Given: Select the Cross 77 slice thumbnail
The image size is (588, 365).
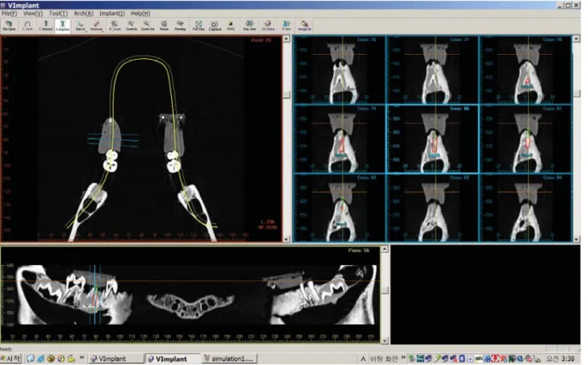Looking at the screenshot, I should 432,69.
